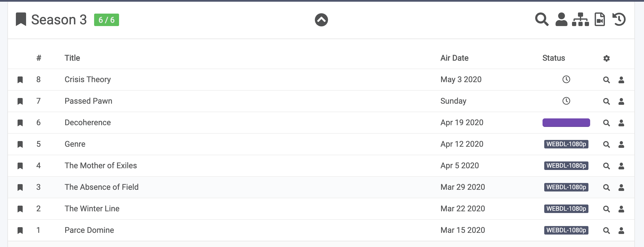Open interactive search for Parce Domine
The image size is (644, 247).
pyautogui.click(x=621, y=231)
